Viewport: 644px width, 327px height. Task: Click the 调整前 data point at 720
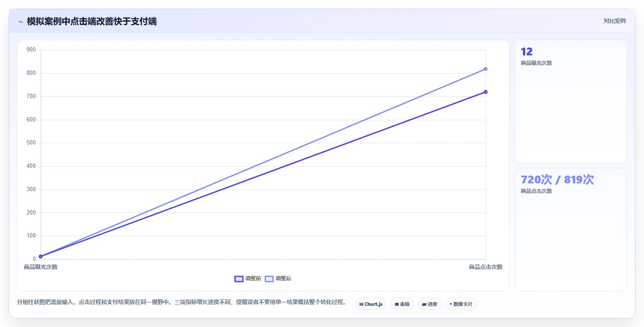pyautogui.click(x=486, y=92)
